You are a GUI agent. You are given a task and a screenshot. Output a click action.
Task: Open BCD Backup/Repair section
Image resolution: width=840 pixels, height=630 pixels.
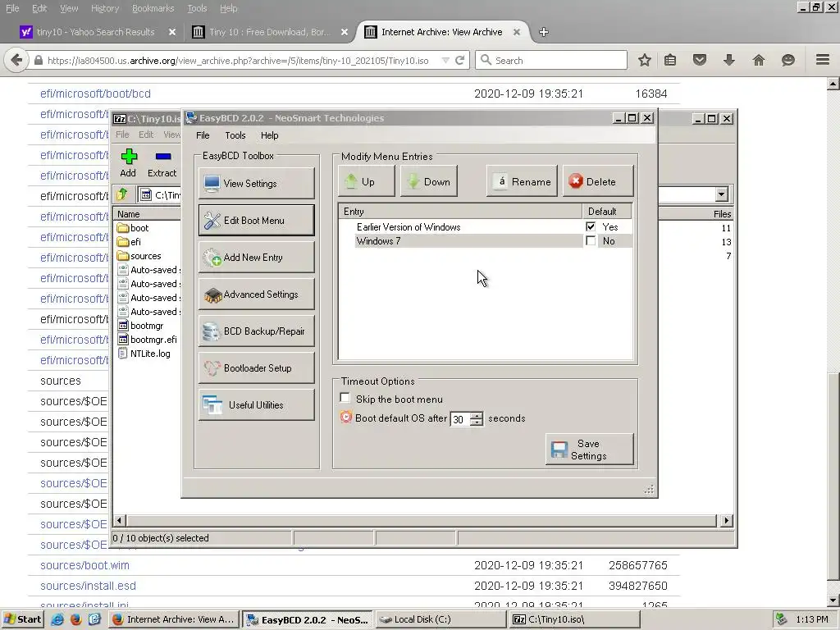pos(256,331)
